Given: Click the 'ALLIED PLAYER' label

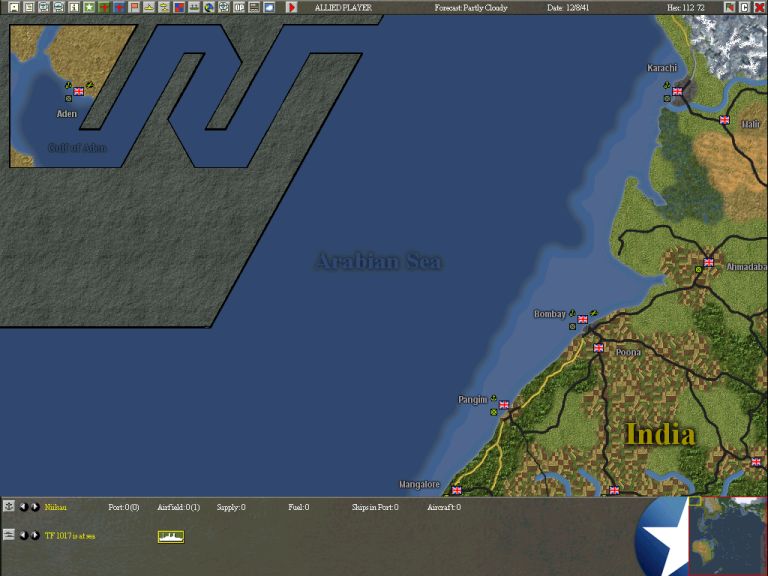Looking at the screenshot, I should [343, 8].
